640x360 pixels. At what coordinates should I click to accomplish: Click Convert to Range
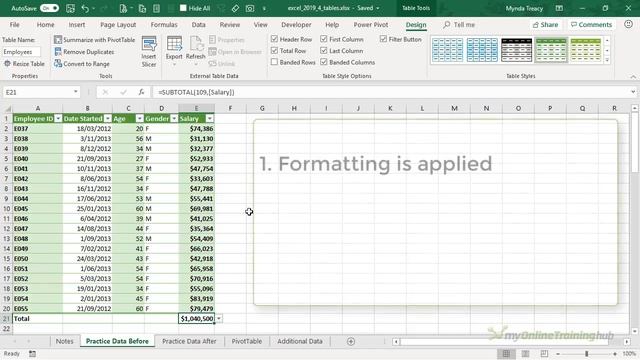[82, 64]
